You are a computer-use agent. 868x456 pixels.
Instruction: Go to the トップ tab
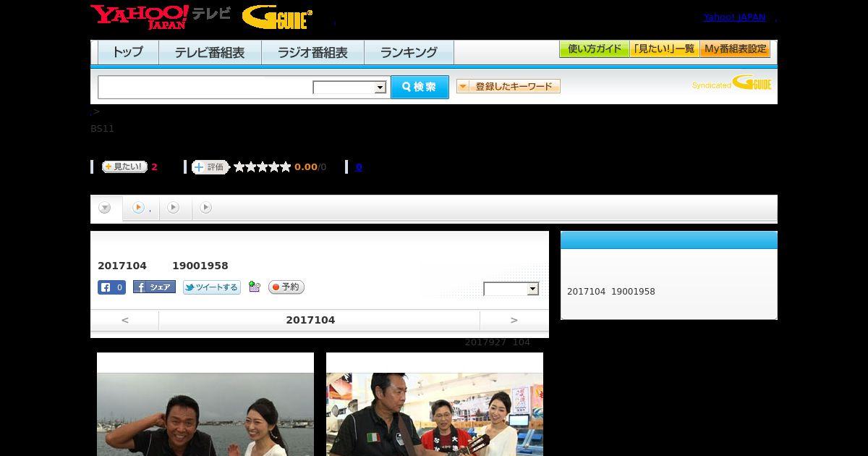(x=128, y=52)
